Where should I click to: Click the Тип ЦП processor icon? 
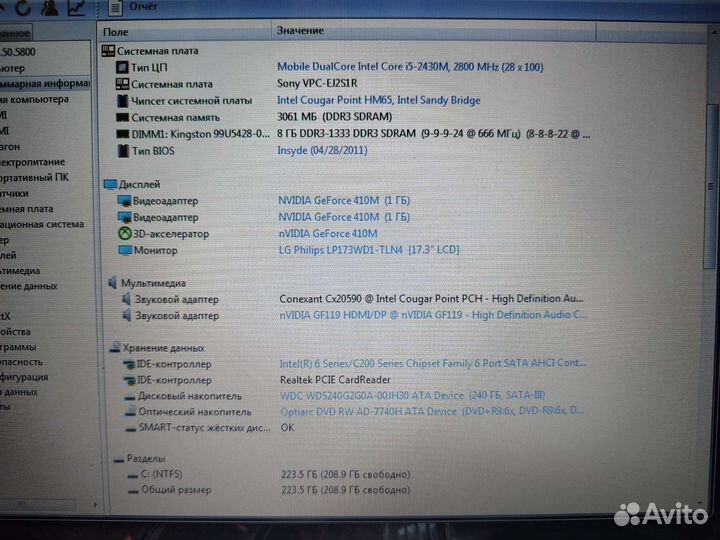[x=122, y=68]
